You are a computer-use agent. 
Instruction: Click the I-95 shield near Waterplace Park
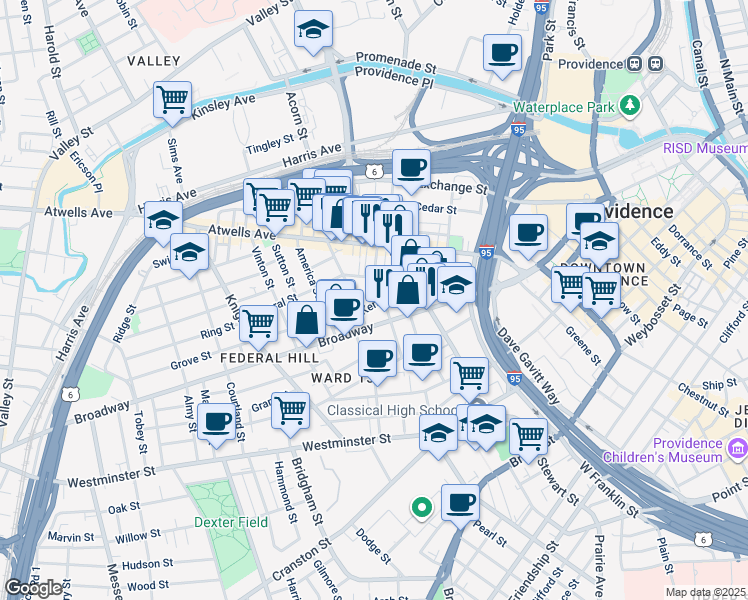pyautogui.click(x=518, y=129)
